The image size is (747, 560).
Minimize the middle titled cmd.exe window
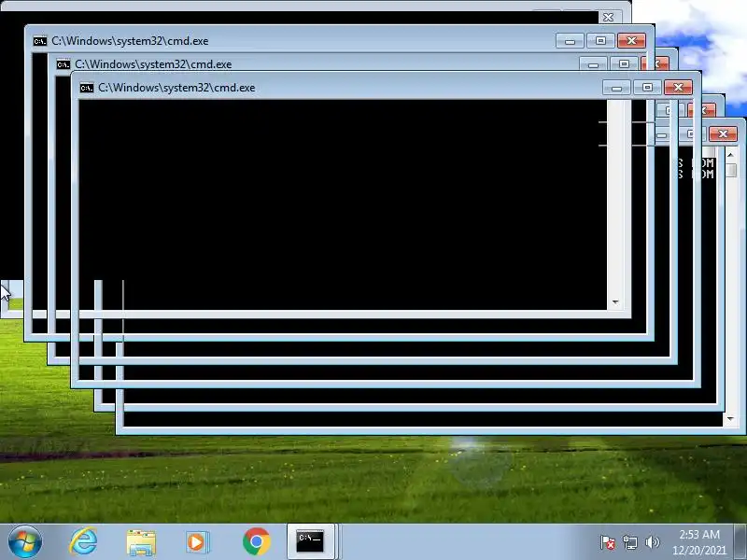(593, 64)
